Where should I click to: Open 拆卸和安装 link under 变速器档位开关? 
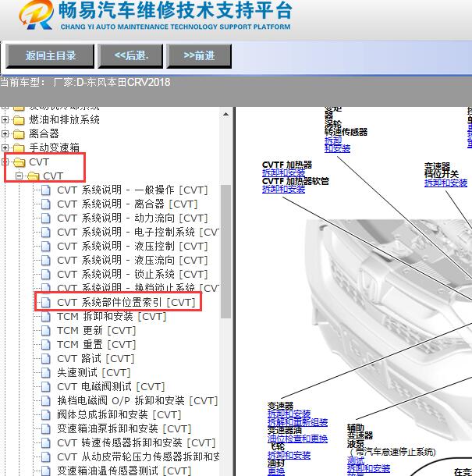coord(445,183)
